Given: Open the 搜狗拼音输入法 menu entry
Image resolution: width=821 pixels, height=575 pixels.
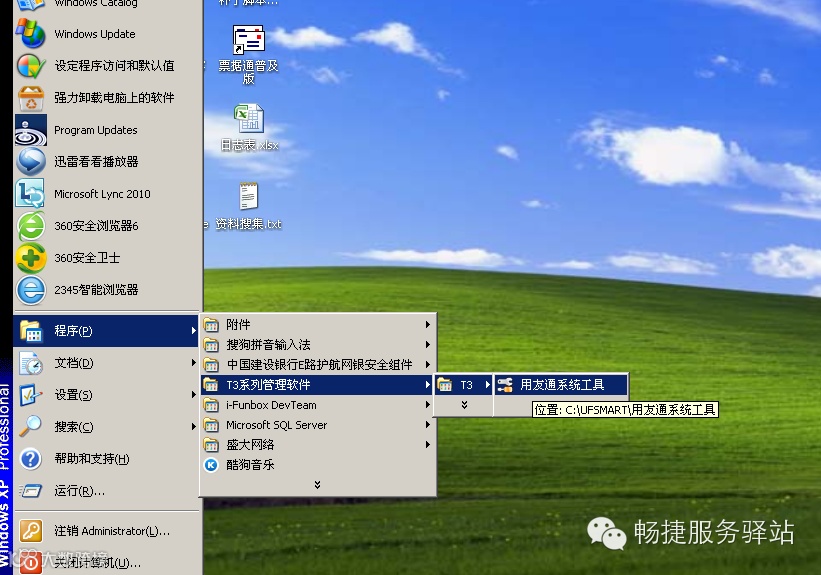Looking at the screenshot, I should click(x=318, y=345).
